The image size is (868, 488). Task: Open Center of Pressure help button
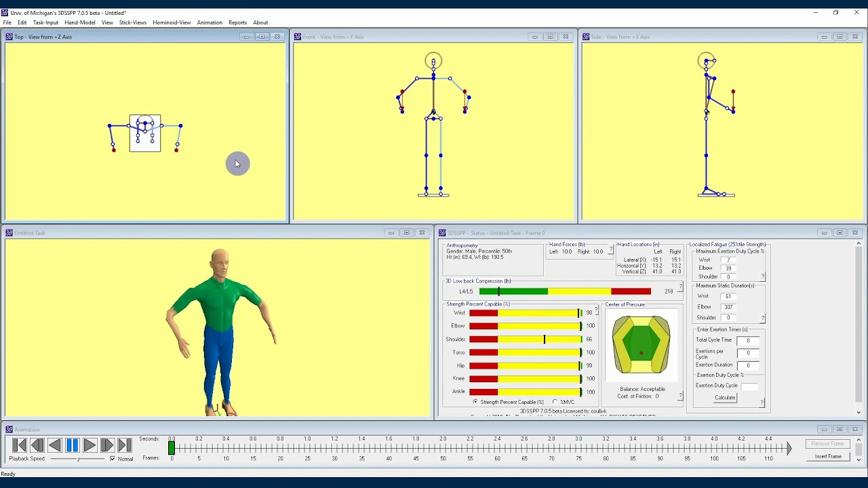coord(680,395)
